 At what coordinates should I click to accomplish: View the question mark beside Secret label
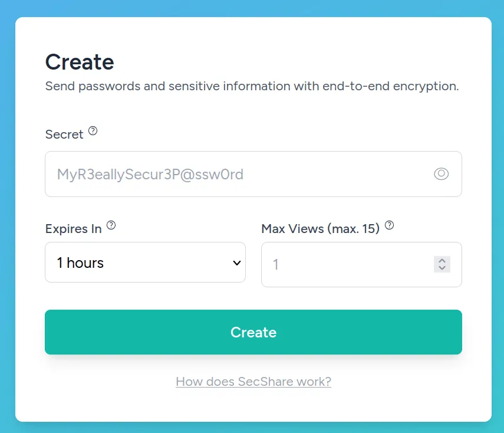(x=93, y=130)
